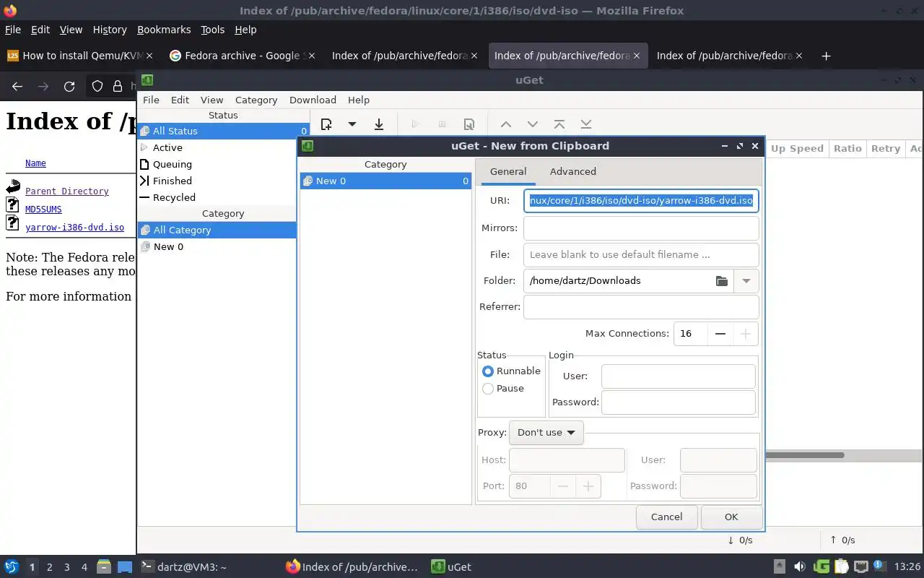Click the move to top icon in toolbar
This screenshot has width=924, height=578.
click(559, 124)
